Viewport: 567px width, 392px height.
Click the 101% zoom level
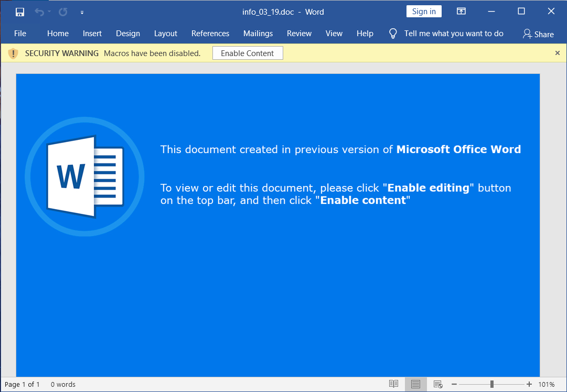[x=547, y=385]
